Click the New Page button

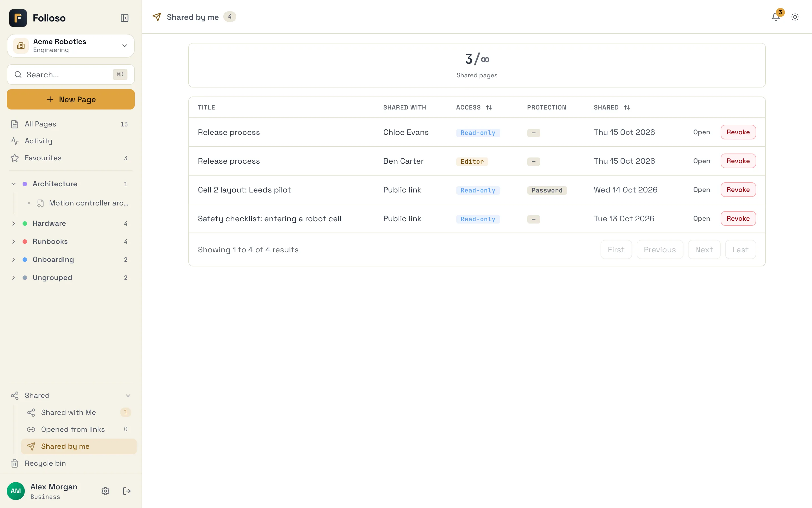pyautogui.click(x=71, y=99)
